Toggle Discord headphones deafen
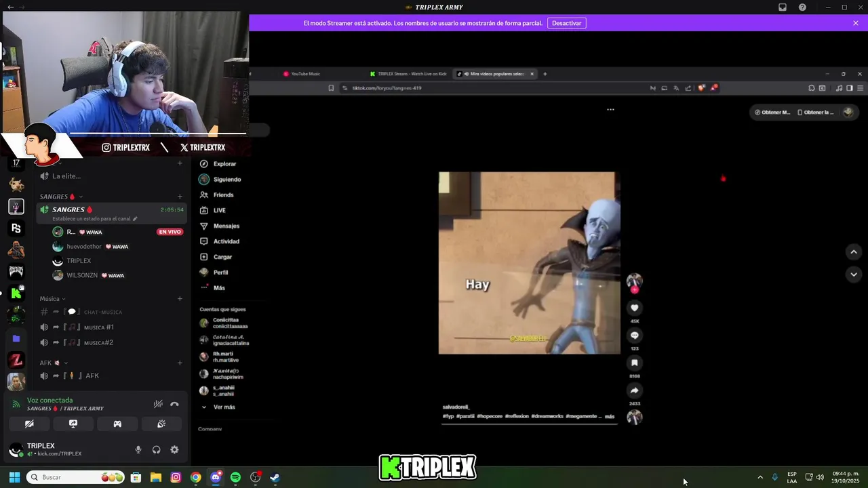This screenshot has width=868, height=488. point(157,449)
